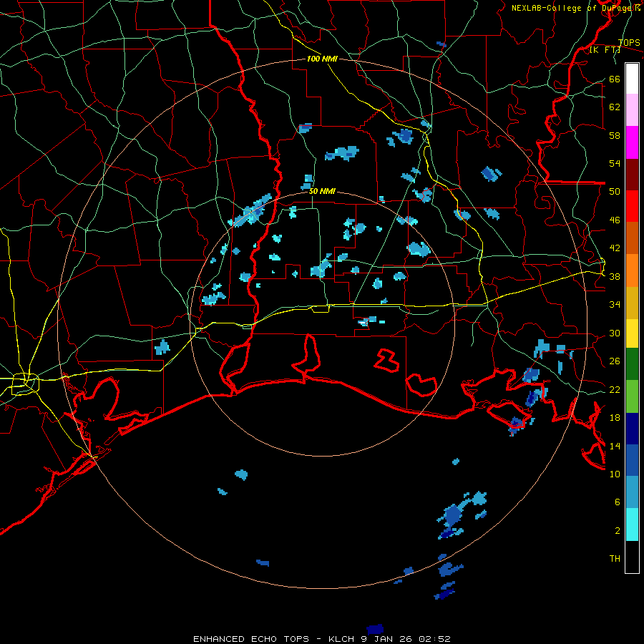This screenshot has width=644, height=644.
Task: Click the '30' legend value
Action: coord(615,333)
